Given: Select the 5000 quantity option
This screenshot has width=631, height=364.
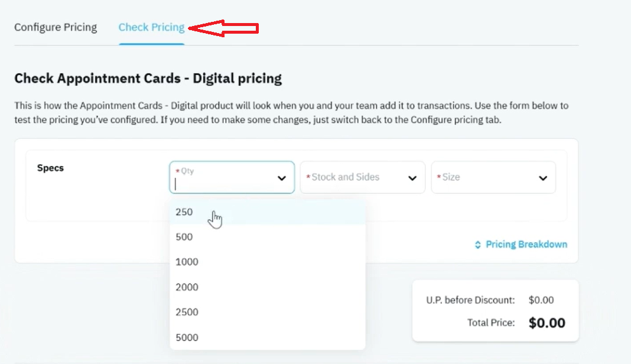Looking at the screenshot, I should pyautogui.click(x=268, y=337).
